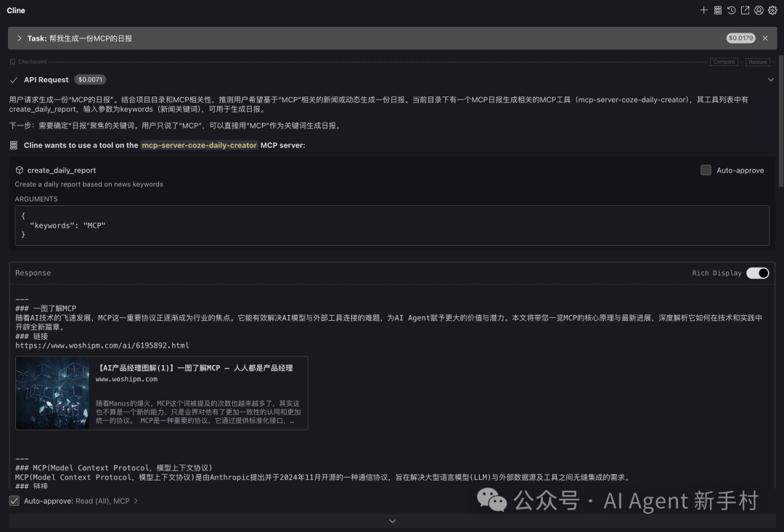
Task: Click the create_daily_report tool name
Action: [x=62, y=170]
